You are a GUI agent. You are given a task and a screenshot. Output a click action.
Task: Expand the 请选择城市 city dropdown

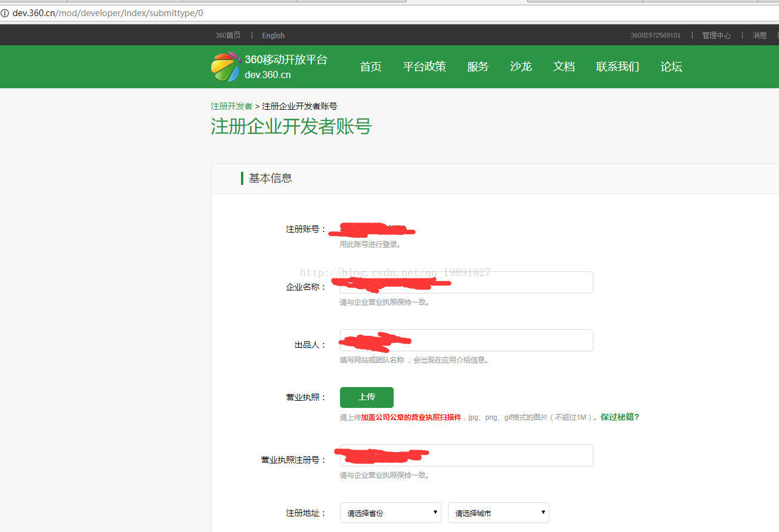499,512
